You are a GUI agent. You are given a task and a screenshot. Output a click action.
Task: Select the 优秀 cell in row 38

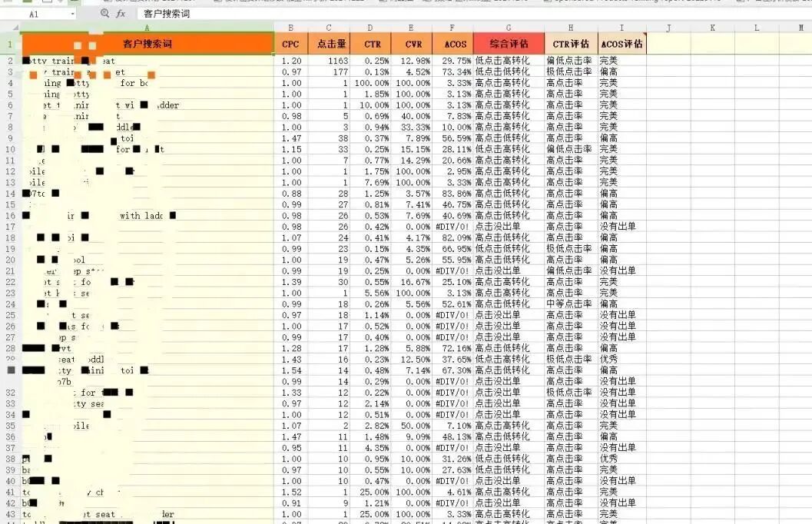pyautogui.click(x=621, y=459)
